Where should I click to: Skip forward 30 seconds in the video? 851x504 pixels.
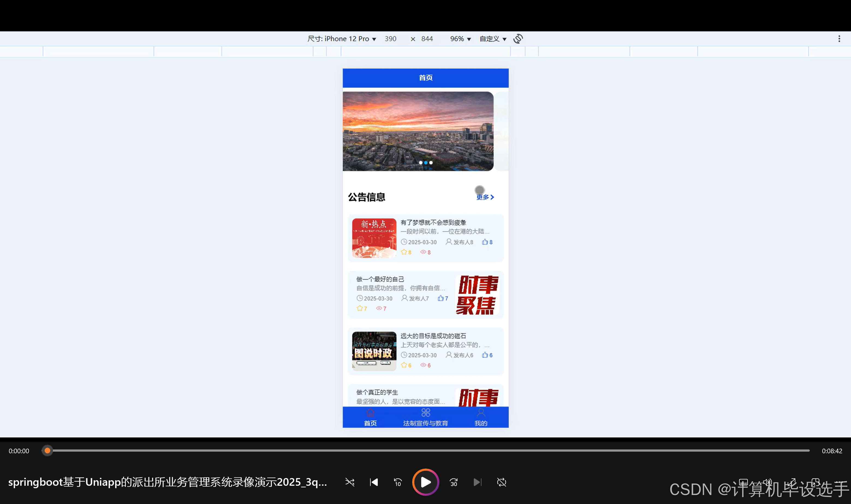pyautogui.click(x=453, y=482)
